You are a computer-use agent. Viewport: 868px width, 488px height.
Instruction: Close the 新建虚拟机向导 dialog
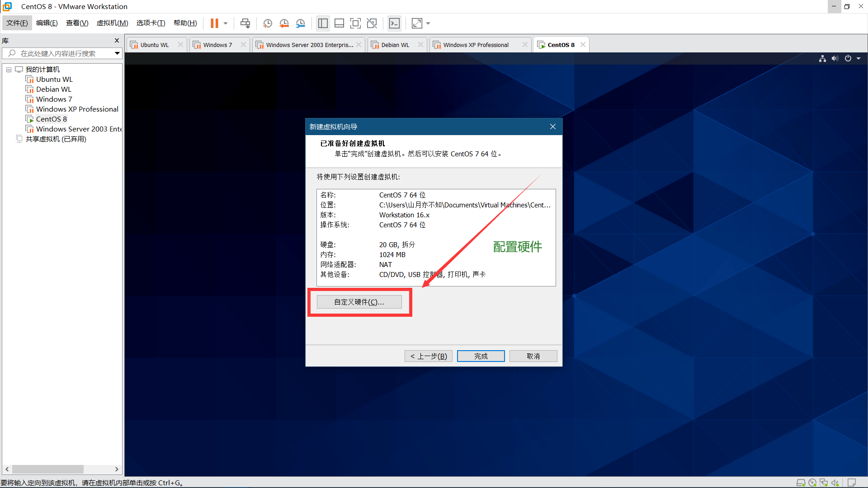pos(552,127)
